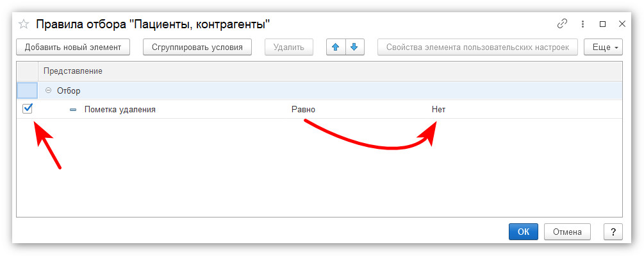
Task: Move the element down with the blue down arrow
Action: 355,47
